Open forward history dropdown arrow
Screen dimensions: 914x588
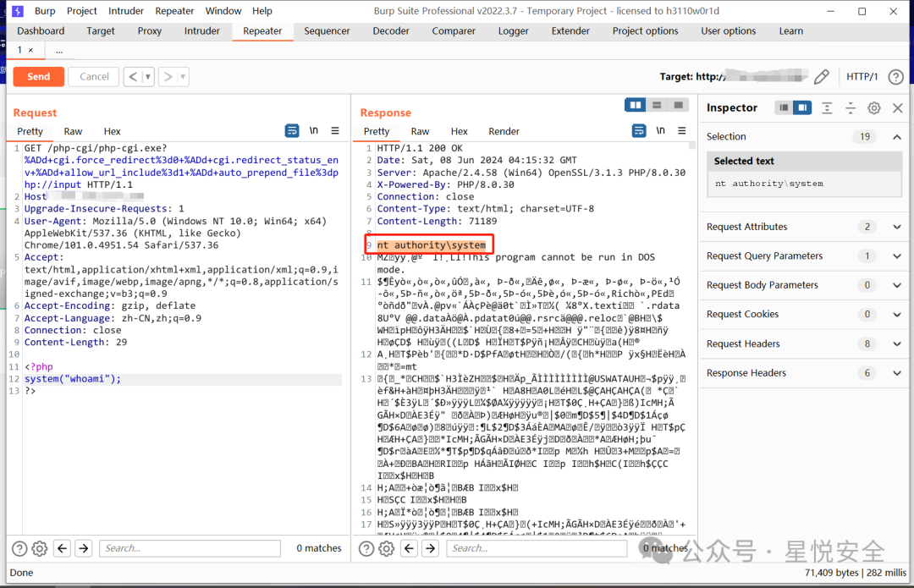point(183,76)
